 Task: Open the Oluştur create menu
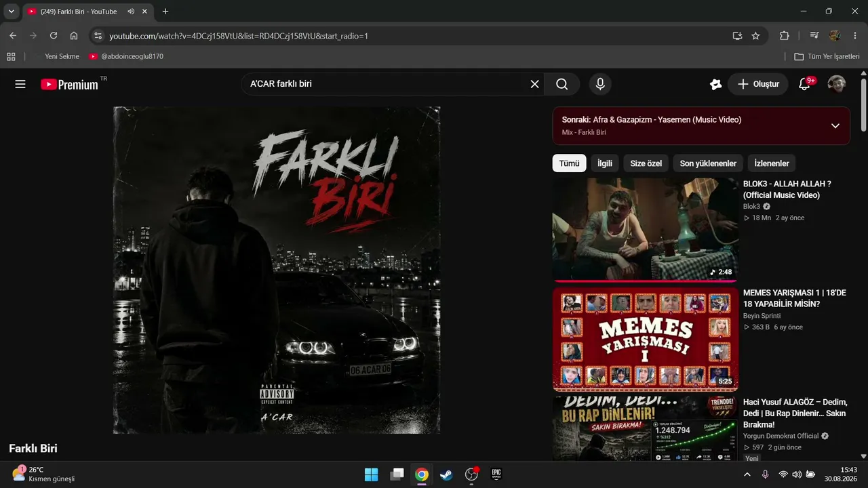758,84
